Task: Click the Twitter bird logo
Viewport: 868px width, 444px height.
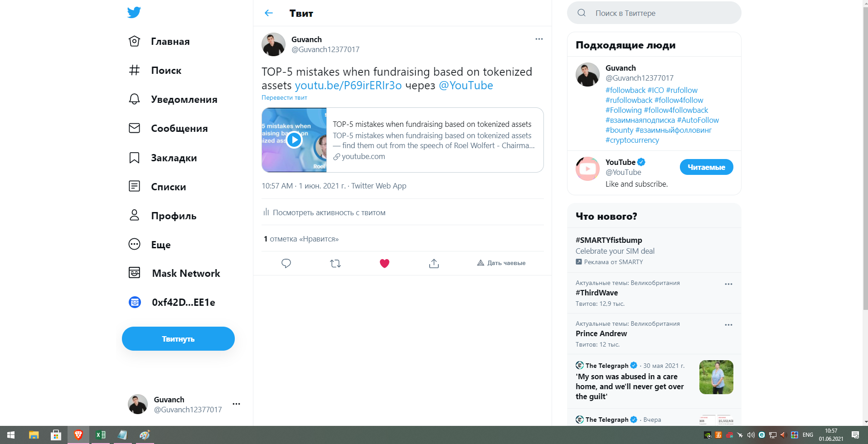Action: point(134,12)
